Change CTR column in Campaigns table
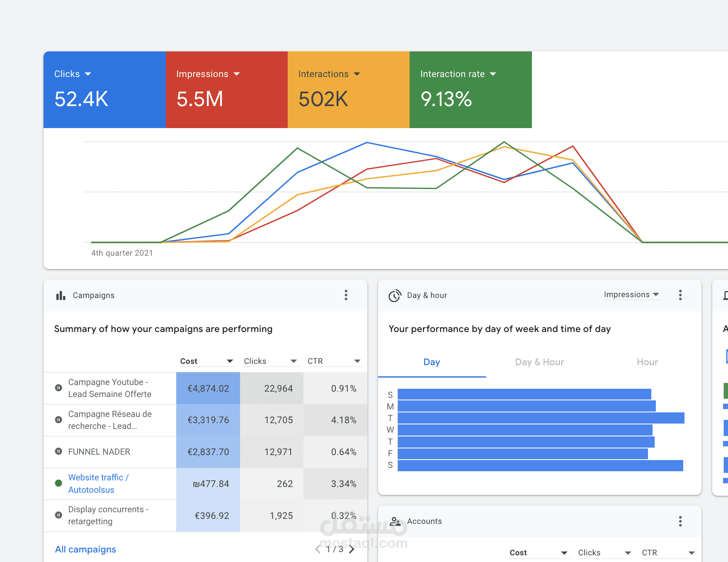This screenshot has width=728, height=562. (x=334, y=361)
